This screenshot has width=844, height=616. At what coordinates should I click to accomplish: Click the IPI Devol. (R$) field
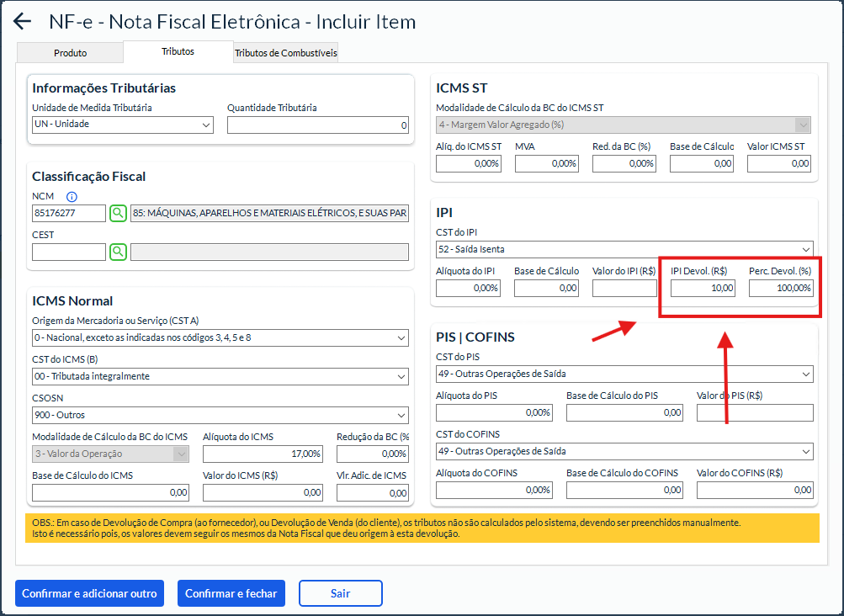(x=703, y=288)
